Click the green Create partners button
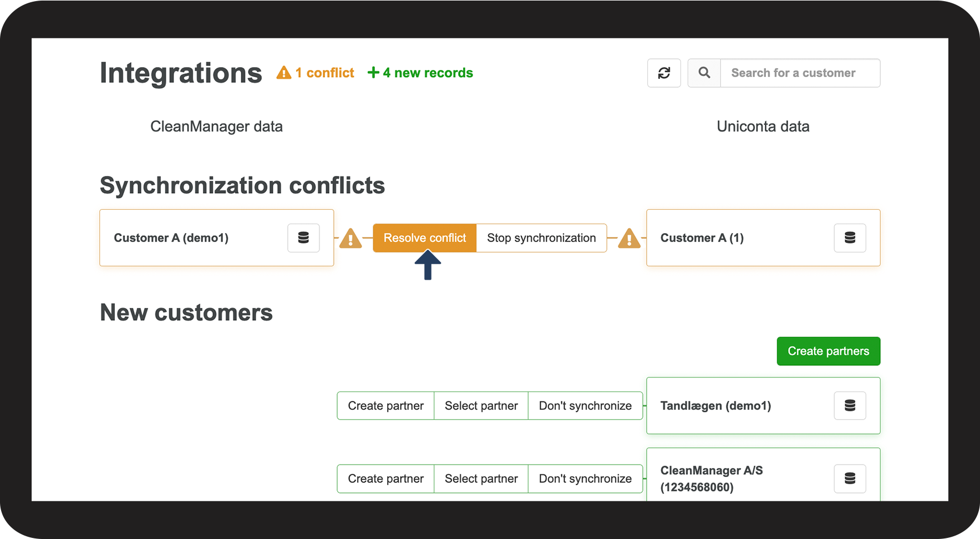 pyautogui.click(x=828, y=351)
